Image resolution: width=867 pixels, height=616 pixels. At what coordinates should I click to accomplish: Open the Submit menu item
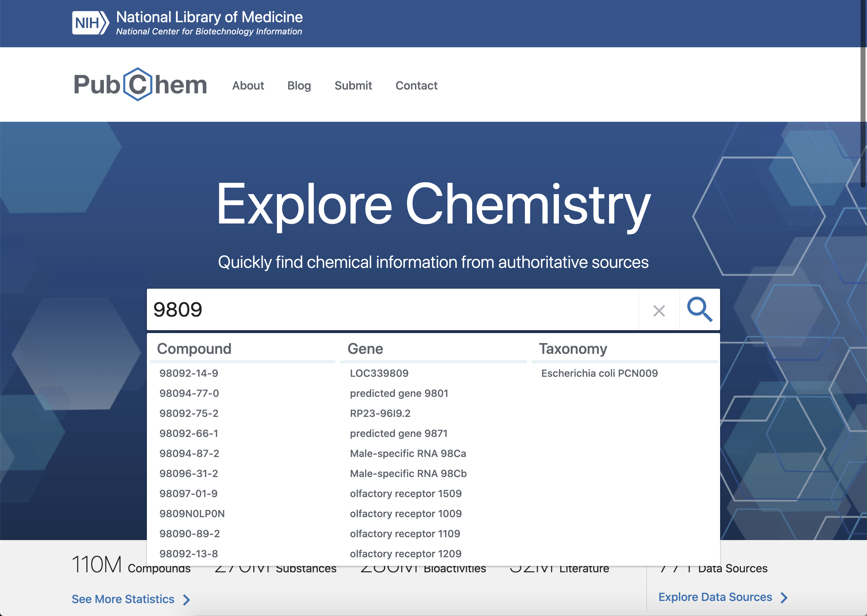353,85
